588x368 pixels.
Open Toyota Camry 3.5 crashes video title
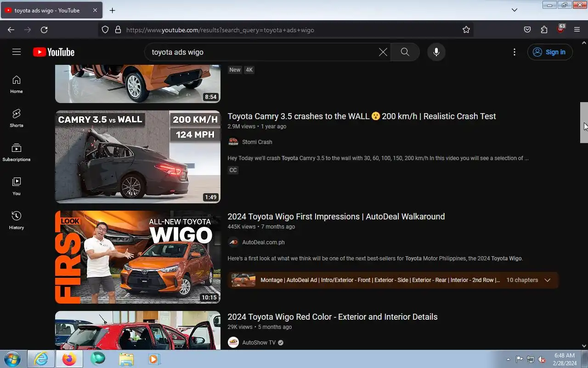[x=362, y=116]
